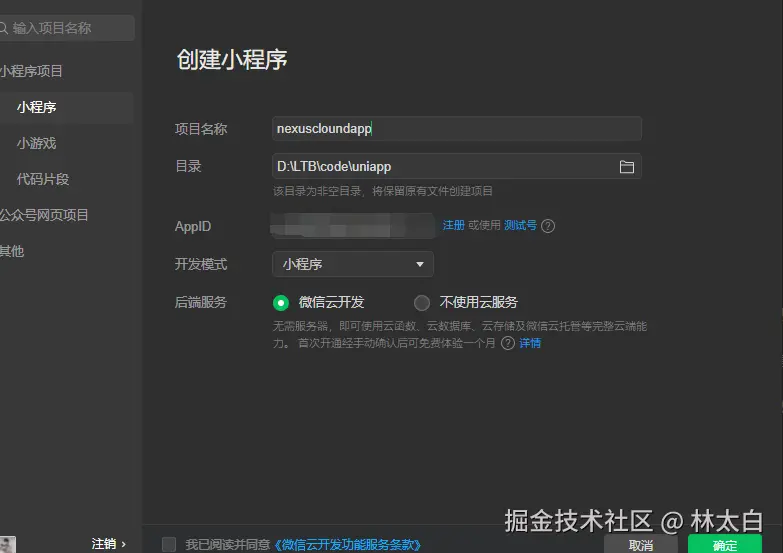The image size is (783, 553).
Task: Click the help icon next to 测试号
Action: coord(548,226)
